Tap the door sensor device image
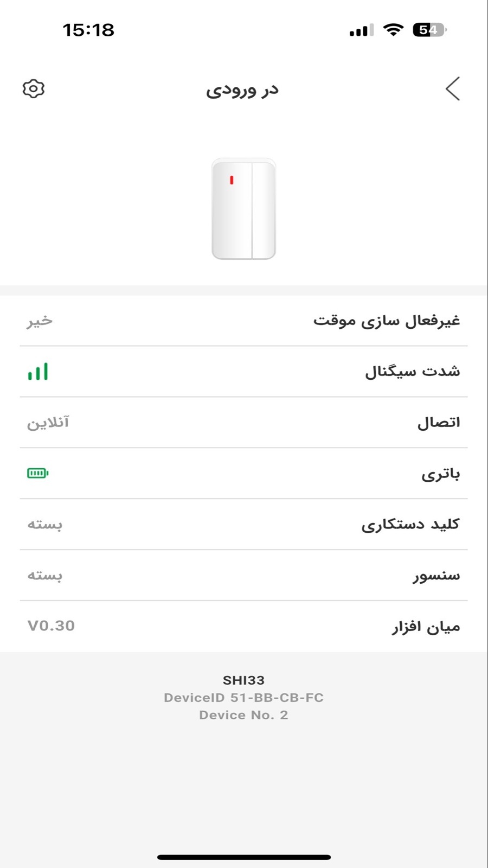The image size is (488, 868). [243, 209]
